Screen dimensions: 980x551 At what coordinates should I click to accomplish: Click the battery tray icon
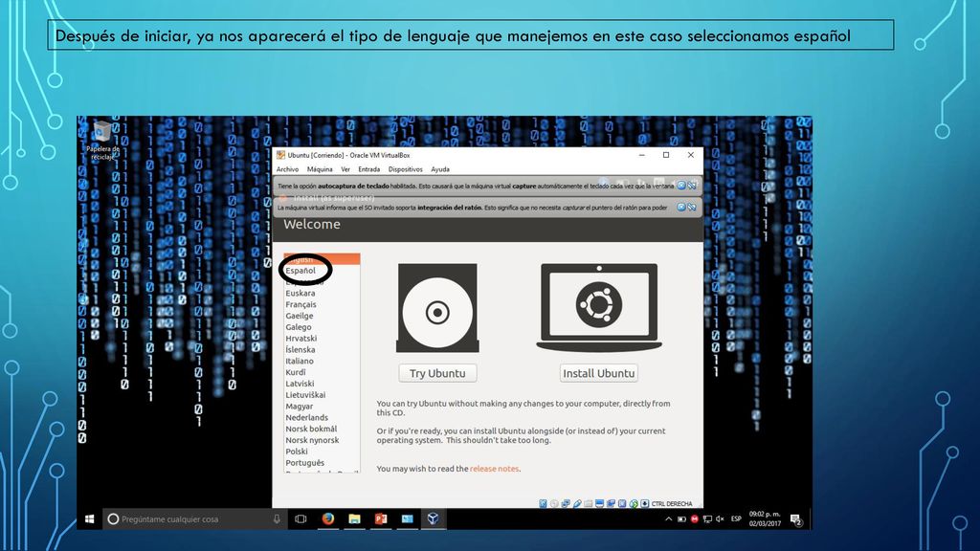coord(681,518)
